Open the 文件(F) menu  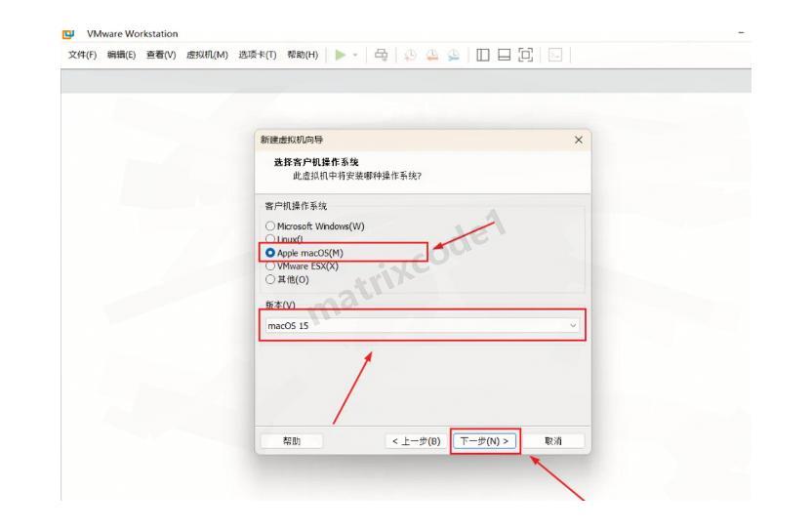pyautogui.click(x=82, y=55)
